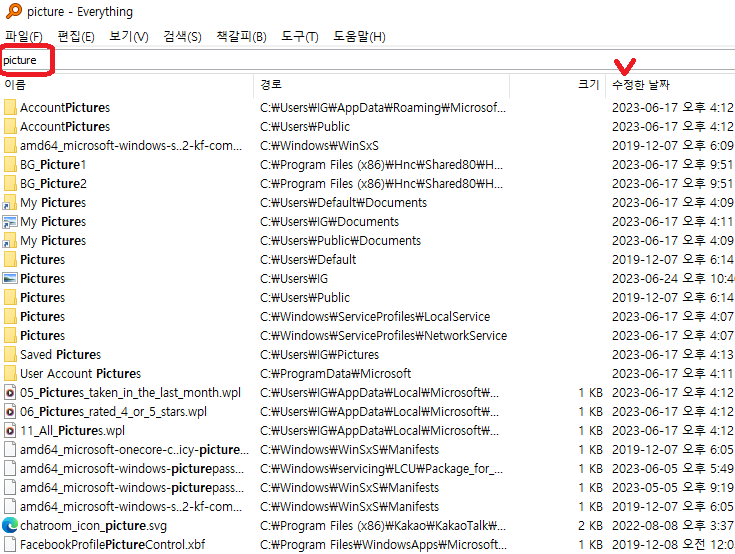Click the Saved Pictures folder icon
Screen dimensions: 735x554
[x=10, y=354]
